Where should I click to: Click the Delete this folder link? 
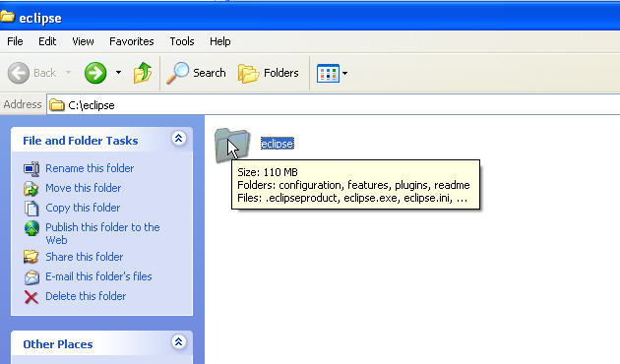[86, 296]
